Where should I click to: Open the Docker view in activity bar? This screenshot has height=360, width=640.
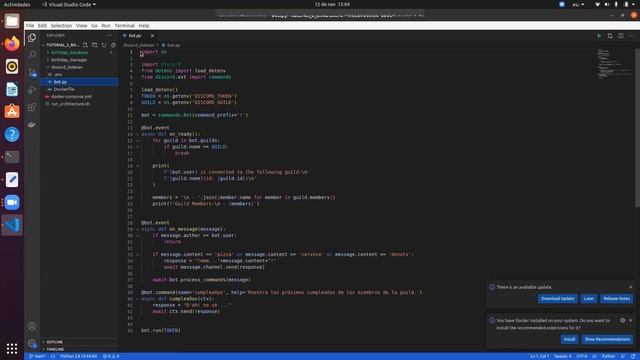(x=32, y=124)
